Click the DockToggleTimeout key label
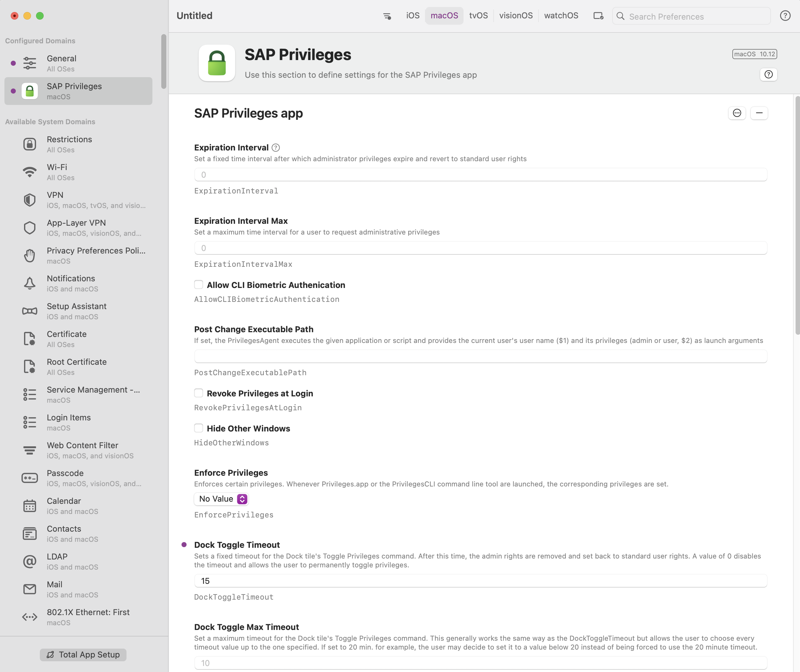Screen dimensions: 800x672 pos(234,597)
